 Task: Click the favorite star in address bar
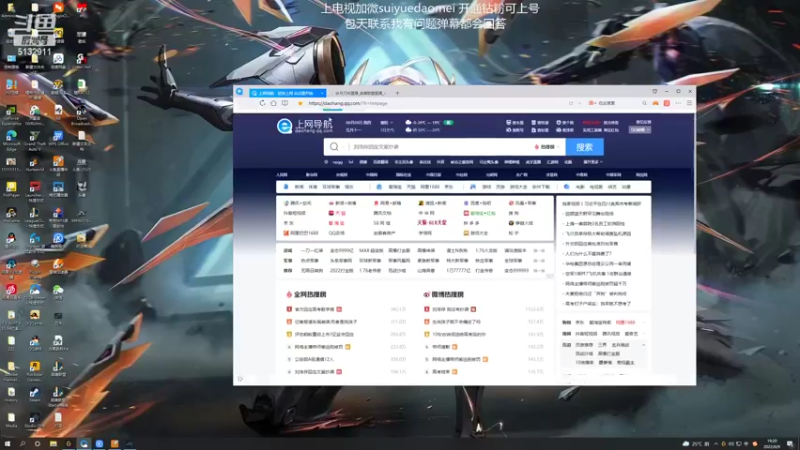click(300, 103)
